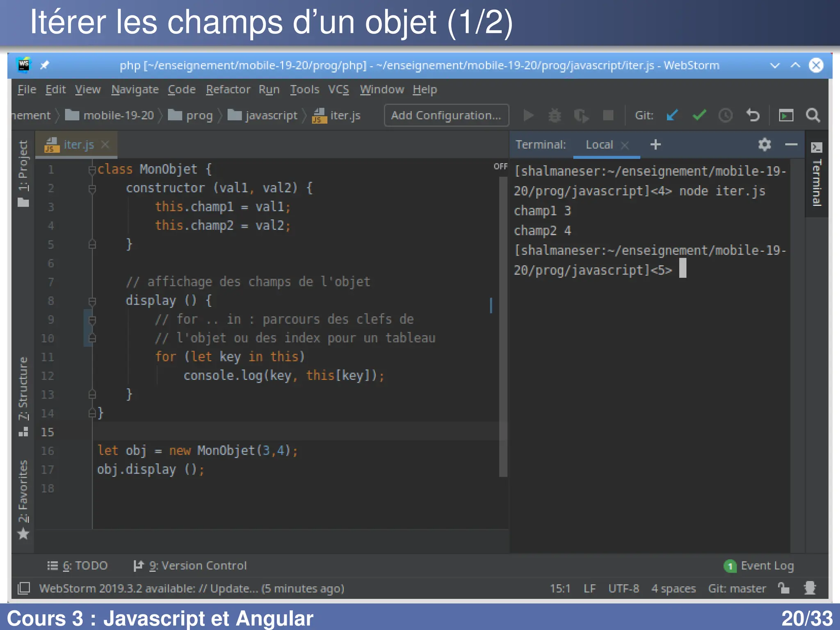This screenshot has width=840, height=630.
Task: Open the 4 spaces indent dropdown
Action: tap(673, 589)
